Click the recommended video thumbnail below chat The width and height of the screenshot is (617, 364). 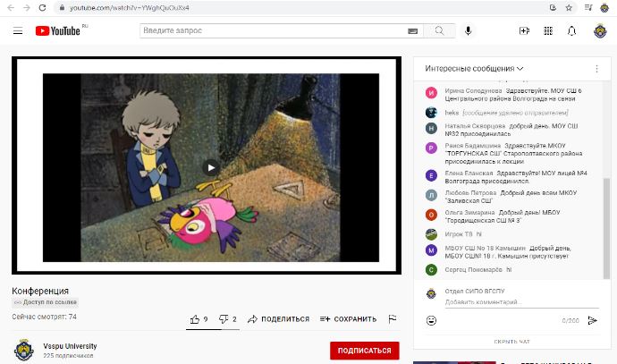pyautogui.click(x=454, y=362)
